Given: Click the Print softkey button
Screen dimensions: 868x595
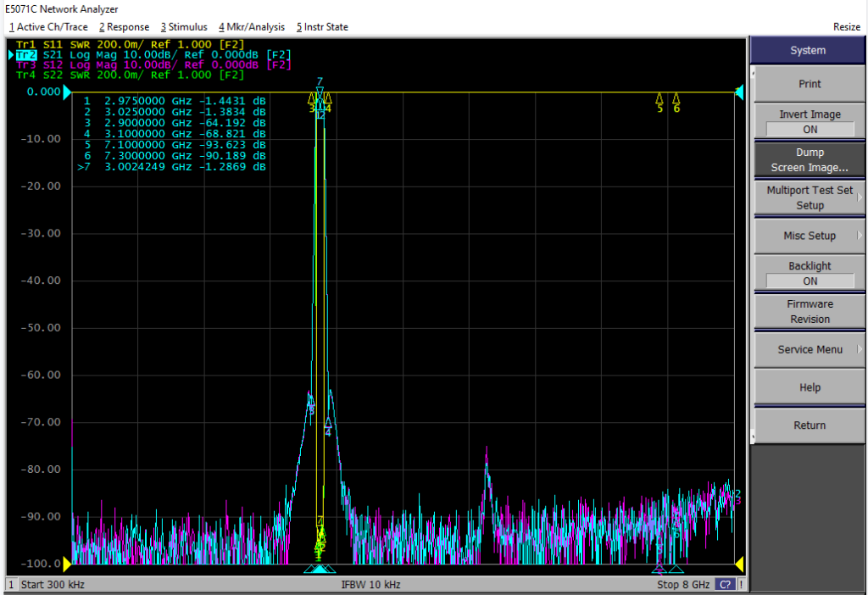Looking at the screenshot, I should point(810,84).
